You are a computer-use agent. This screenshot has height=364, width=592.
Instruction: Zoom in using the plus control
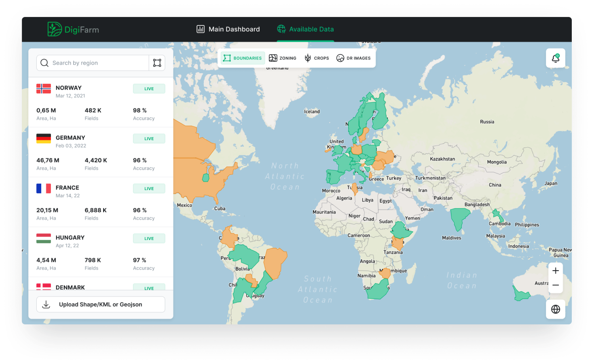[555, 270]
